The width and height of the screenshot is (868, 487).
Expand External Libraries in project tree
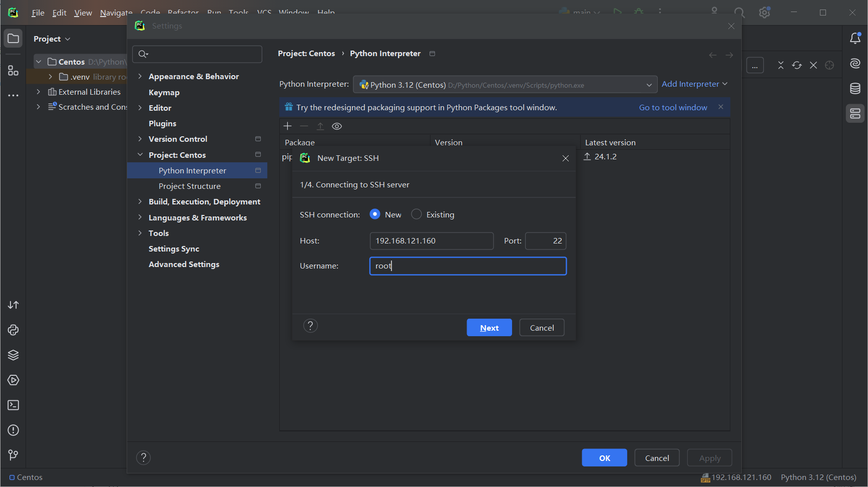pos(38,92)
